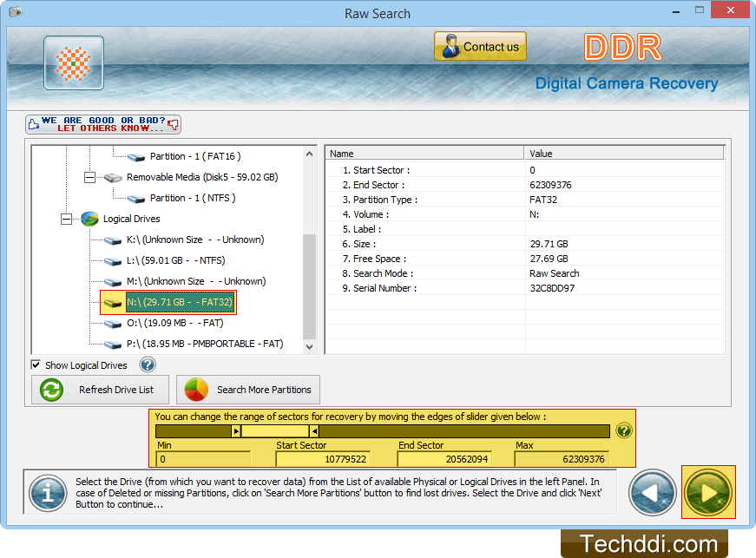Click the Name column header
756x558 pixels.
tap(425, 154)
